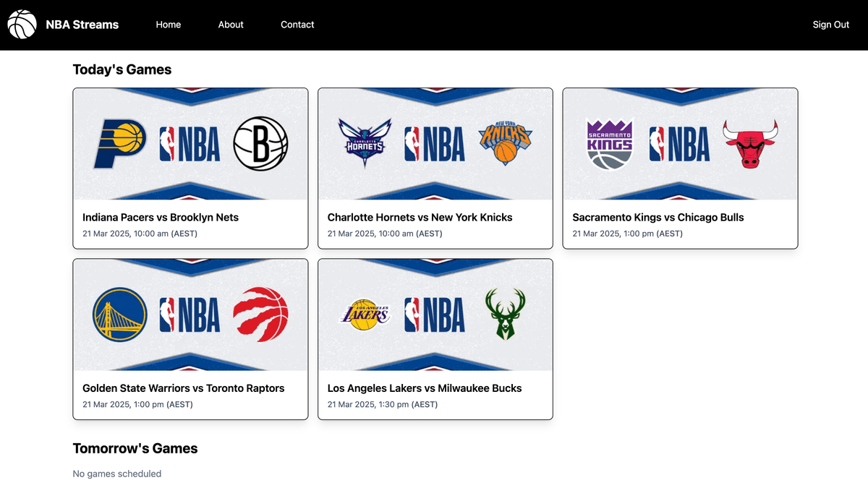Viewport: 868px width, 496px height.
Task: Click the No games scheduled text
Action: (x=117, y=474)
